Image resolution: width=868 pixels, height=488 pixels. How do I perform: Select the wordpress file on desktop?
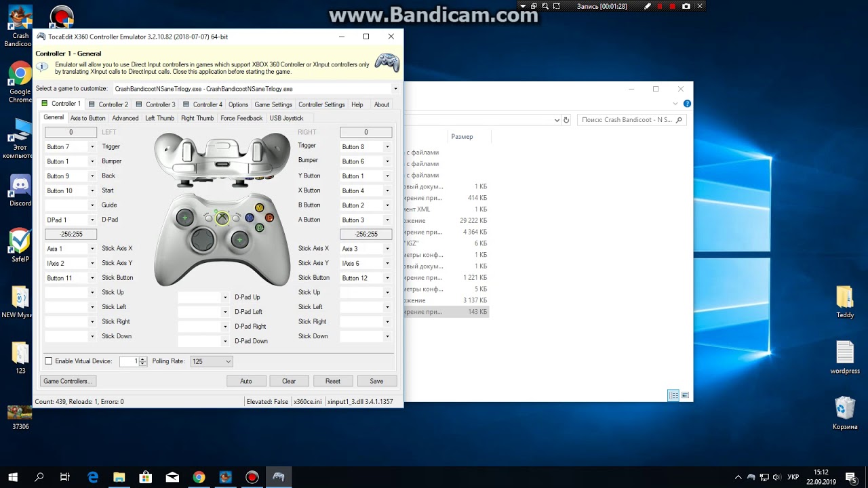click(x=845, y=357)
